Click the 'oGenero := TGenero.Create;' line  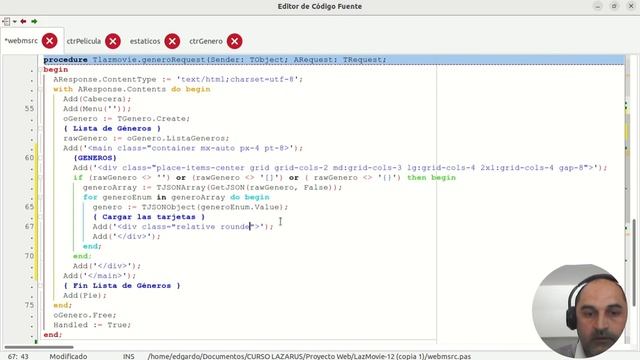click(127, 118)
